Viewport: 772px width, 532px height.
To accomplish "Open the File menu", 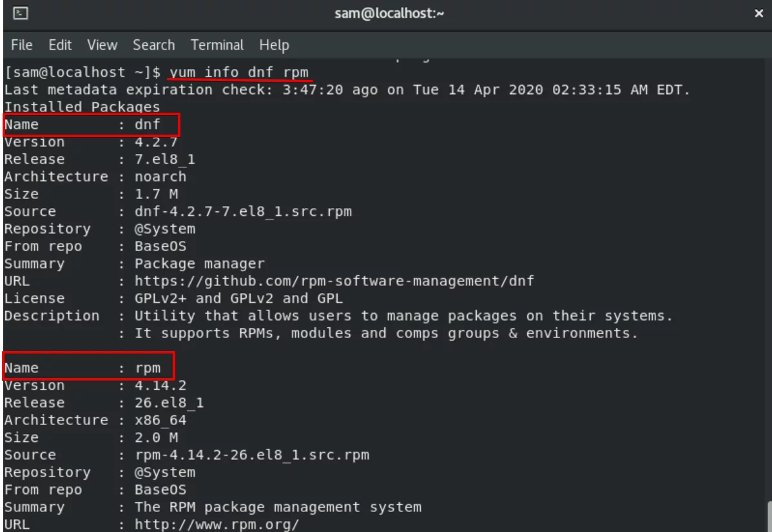I will [22, 45].
